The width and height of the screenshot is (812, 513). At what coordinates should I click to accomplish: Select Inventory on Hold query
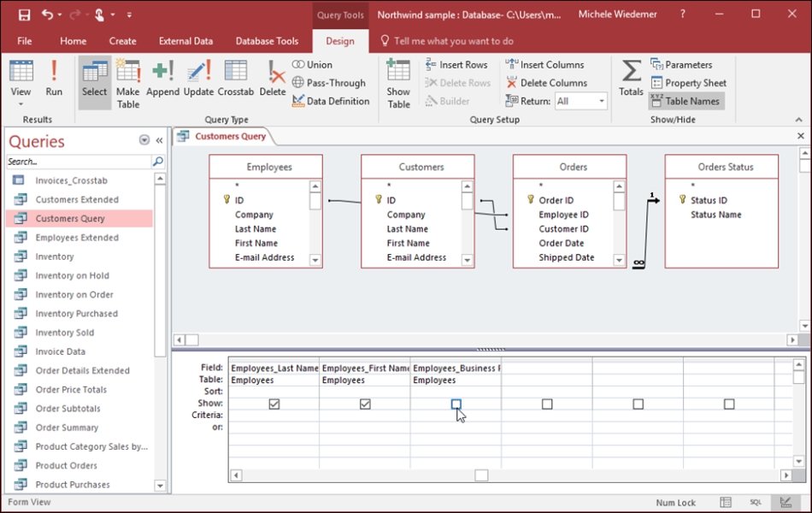tap(72, 275)
